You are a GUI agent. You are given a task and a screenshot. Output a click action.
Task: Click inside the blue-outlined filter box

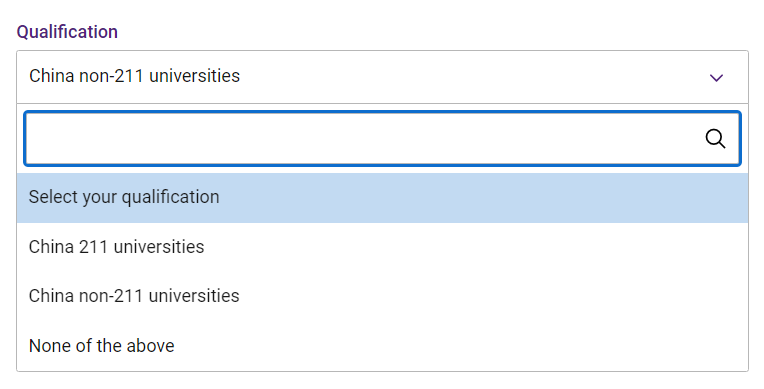pos(382,139)
